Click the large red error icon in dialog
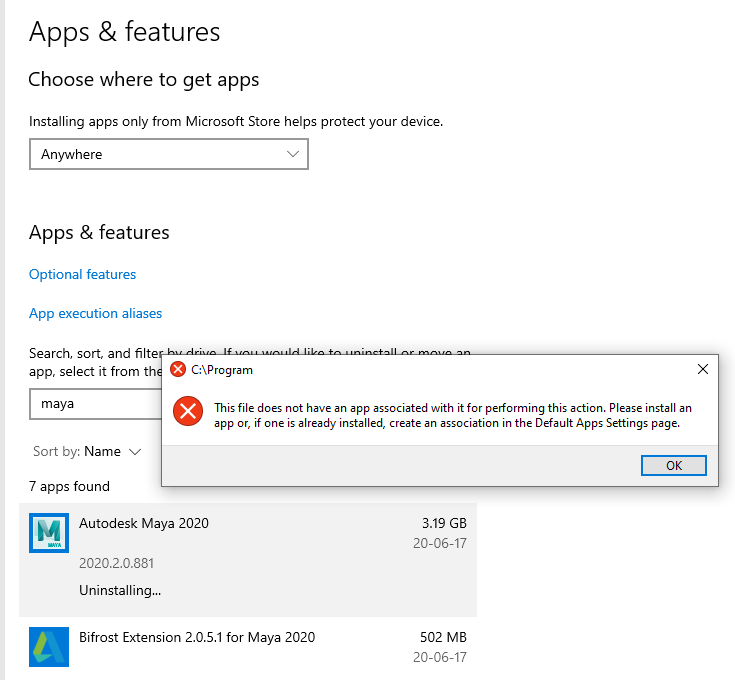Image resolution: width=735 pixels, height=680 pixels. (186, 411)
